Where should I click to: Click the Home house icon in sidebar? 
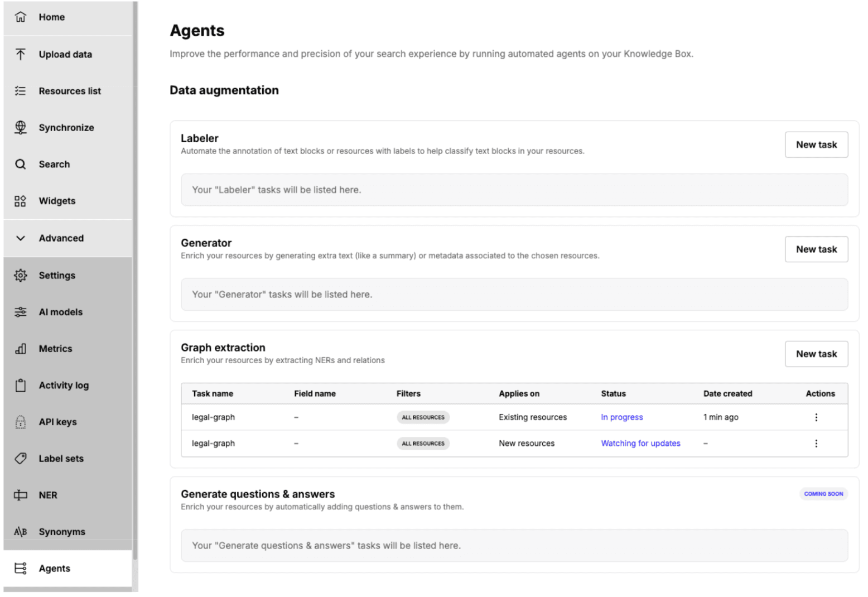point(21,17)
